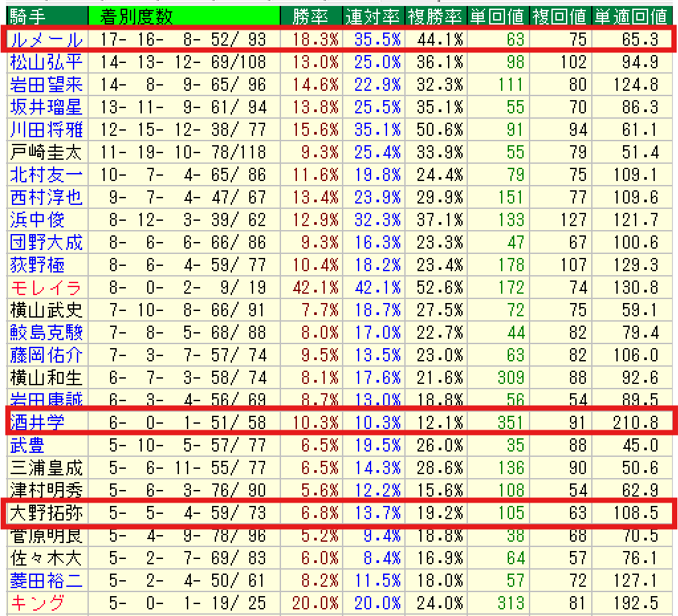Viewport: 678px width, 616px height.
Task: Select the 連対率 column header
Action: tap(372, 16)
